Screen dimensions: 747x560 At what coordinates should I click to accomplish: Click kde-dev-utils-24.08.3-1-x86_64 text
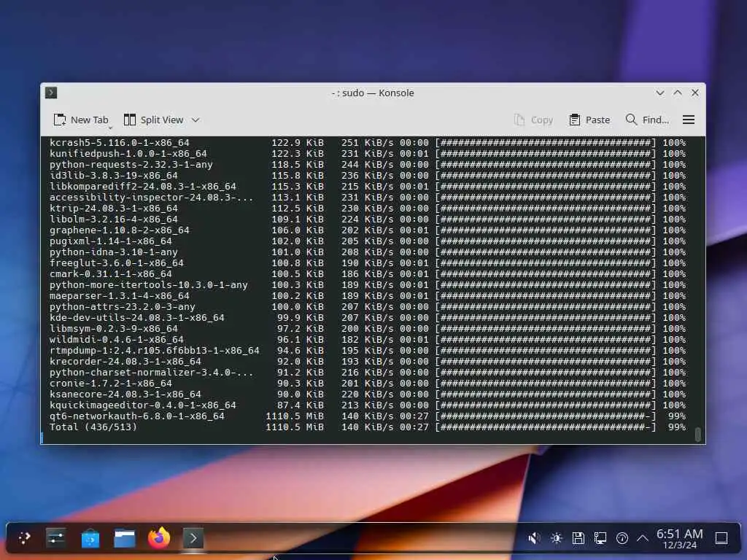136,318
